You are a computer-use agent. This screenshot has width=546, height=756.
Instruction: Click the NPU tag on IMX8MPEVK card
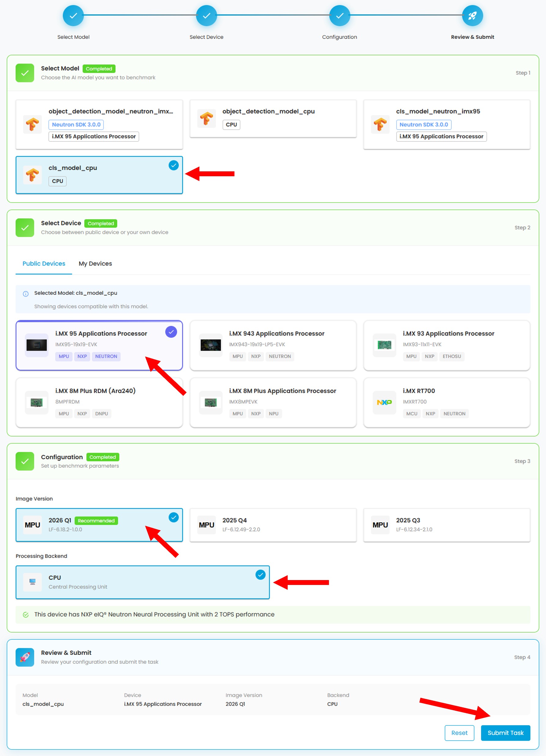tap(273, 414)
